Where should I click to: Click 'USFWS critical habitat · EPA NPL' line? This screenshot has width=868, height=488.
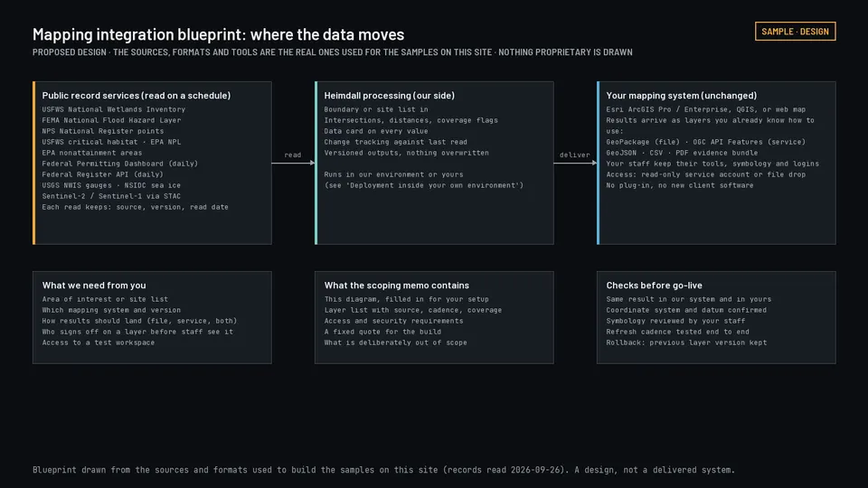click(111, 142)
